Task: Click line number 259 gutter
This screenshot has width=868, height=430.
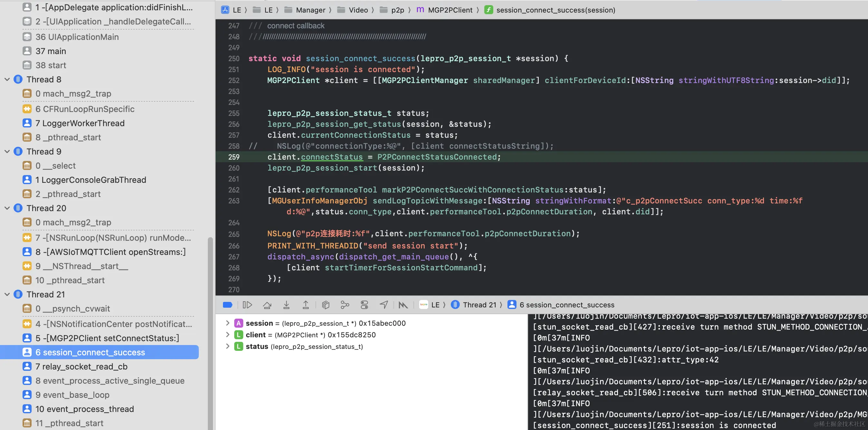Action: [234, 157]
